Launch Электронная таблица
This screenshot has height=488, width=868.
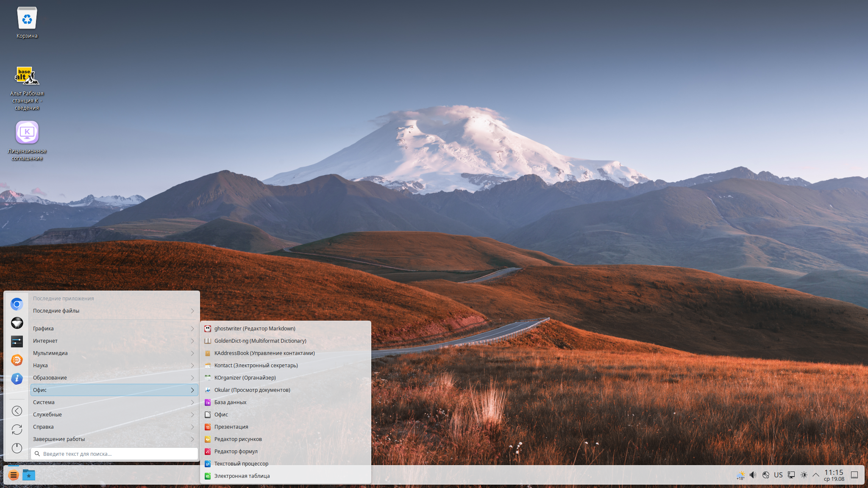(286, 476)
